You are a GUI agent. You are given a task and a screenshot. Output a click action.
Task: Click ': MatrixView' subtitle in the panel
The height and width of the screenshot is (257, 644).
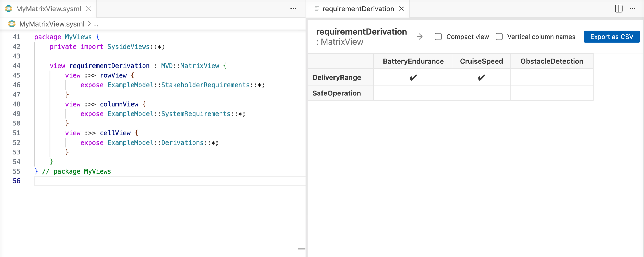(x=339, y=42)
